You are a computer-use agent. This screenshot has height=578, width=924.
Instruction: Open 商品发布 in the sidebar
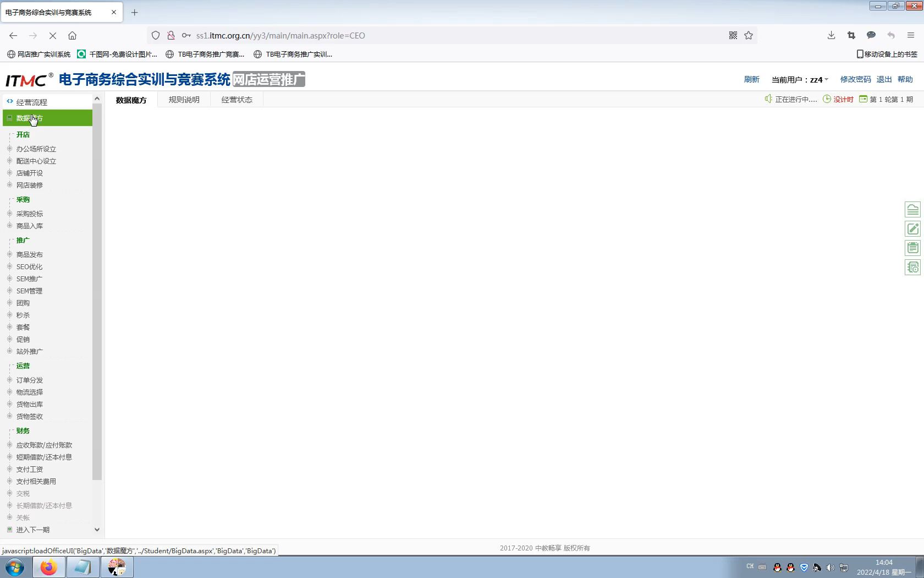pos(30,254)
